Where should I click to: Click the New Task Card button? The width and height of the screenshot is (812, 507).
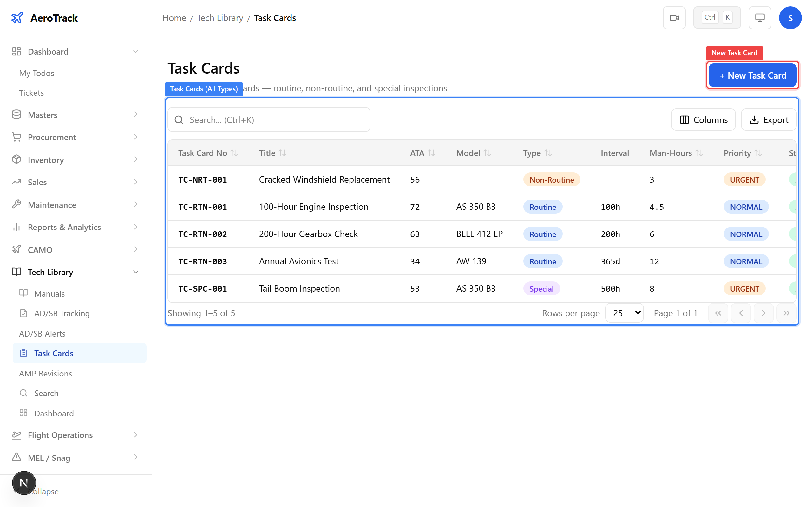coord(752,75)
